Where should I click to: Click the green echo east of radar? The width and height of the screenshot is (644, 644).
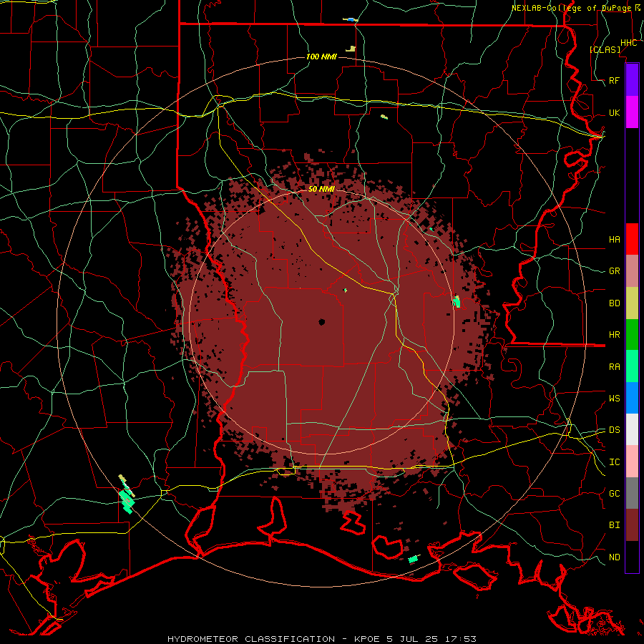coord(457,302)
